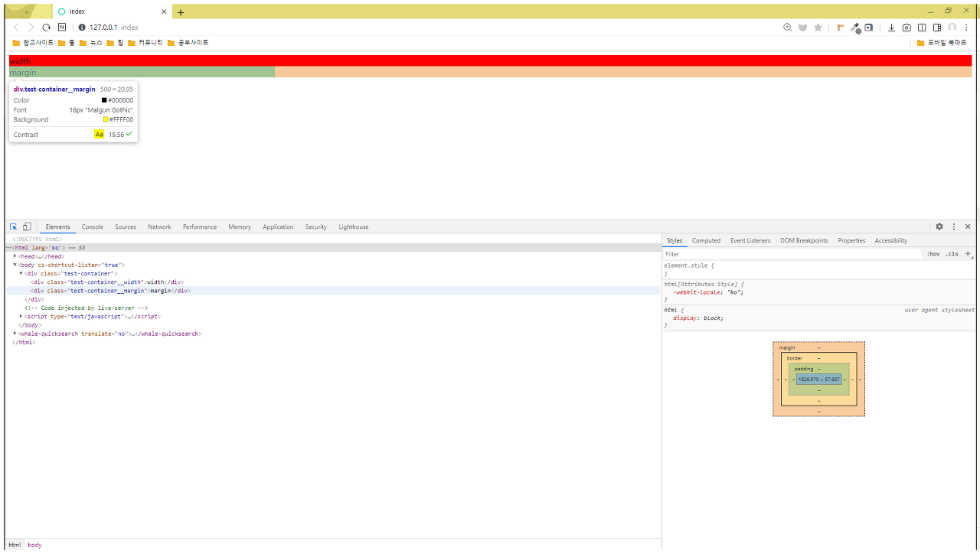Image resolution: width=980 pixels, height=554 pixels.
Task: Open the Accessibility tab
Action: (x=891, y=240)
